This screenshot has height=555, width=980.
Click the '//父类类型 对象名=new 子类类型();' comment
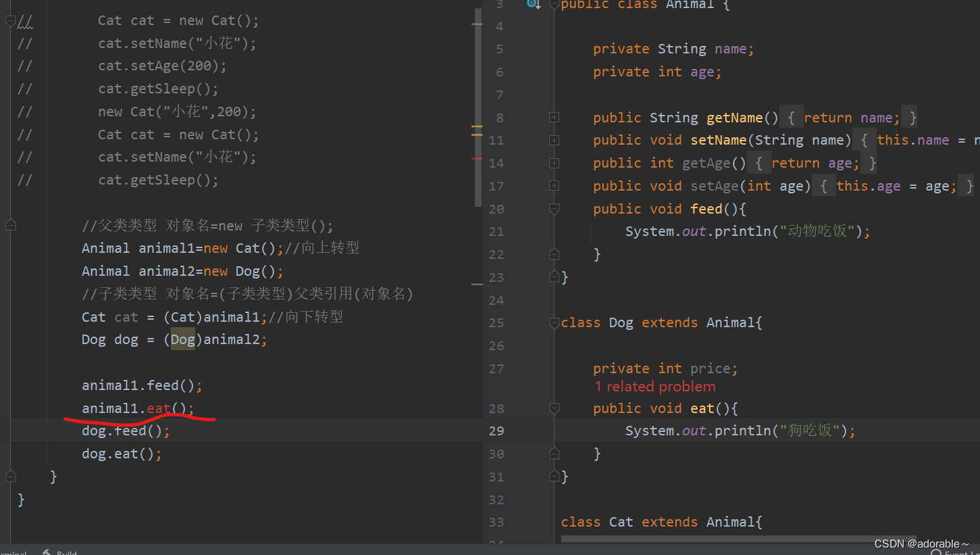click(208, 225)
